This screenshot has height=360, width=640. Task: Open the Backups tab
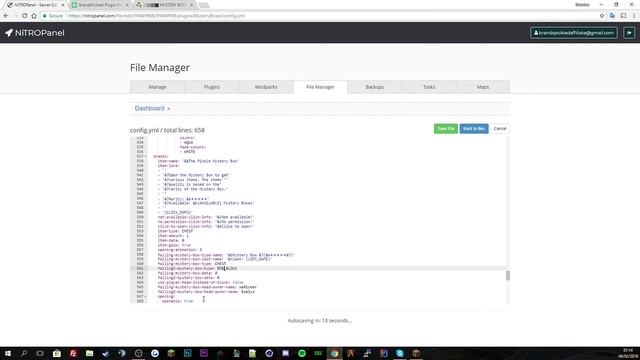point(374,87)
